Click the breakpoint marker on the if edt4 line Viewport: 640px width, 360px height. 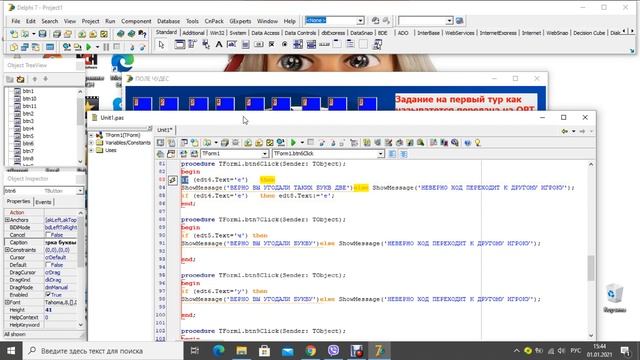[x=173, y=180]
